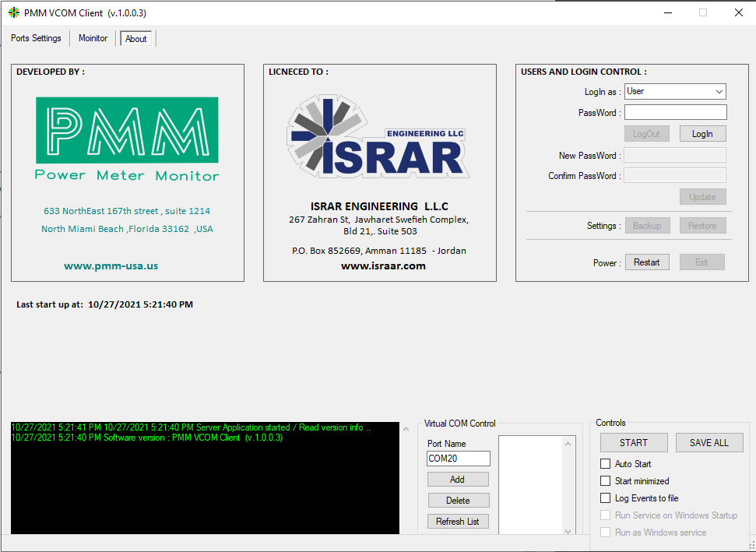
Task: Click the Settings Backup button
Action: click(x=647, y=225)
